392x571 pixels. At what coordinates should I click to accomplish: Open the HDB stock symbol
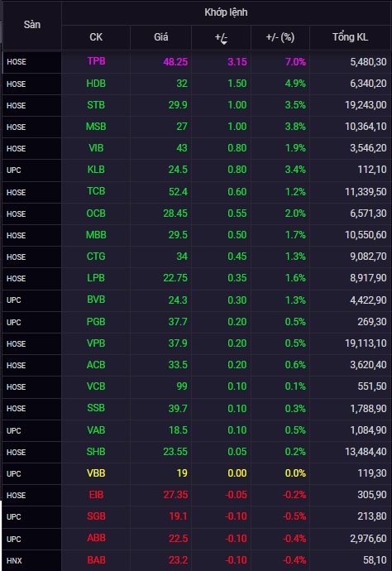96,84
